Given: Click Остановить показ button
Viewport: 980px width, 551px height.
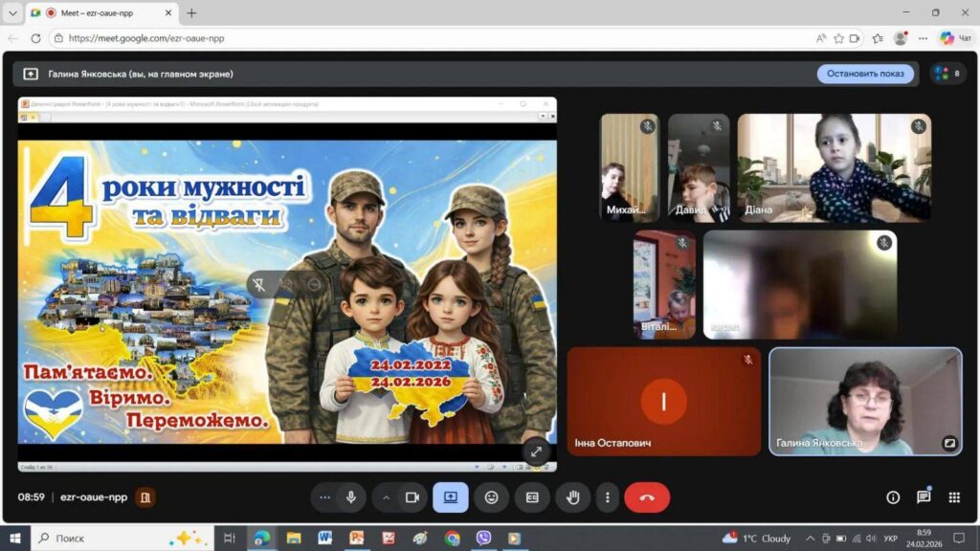Looking at the screenshot, I should pos(865,74).
